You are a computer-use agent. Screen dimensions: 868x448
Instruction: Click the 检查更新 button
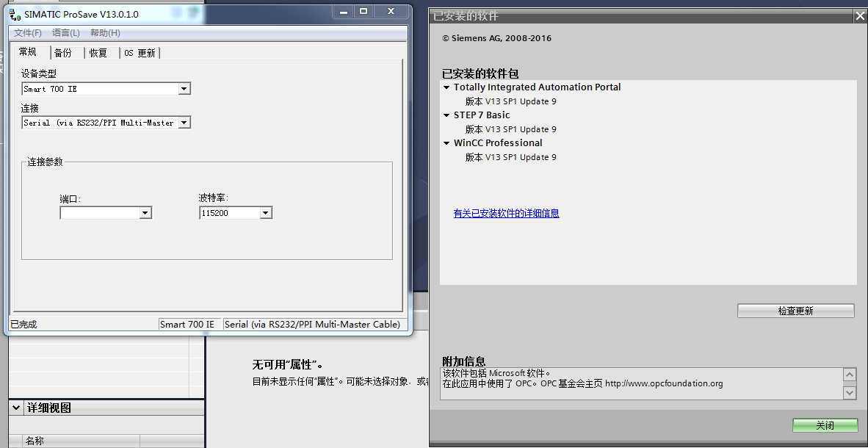pyautogui.click(x=795, y=311)
